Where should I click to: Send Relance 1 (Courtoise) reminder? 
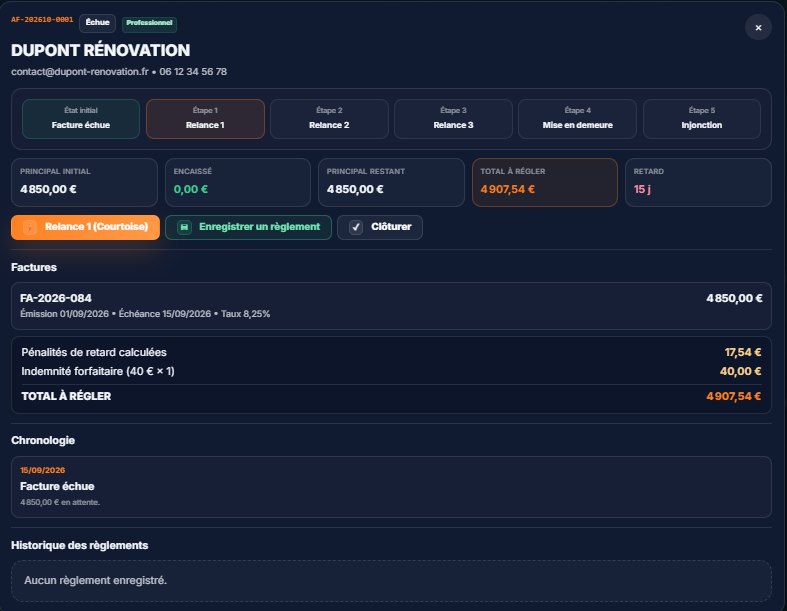[85, 227]
